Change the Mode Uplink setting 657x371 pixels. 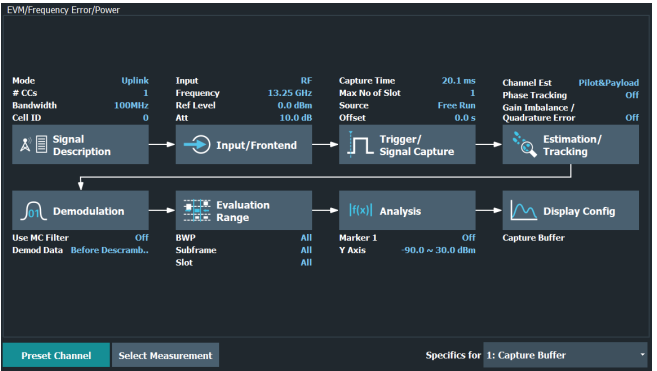click(x=135, y=80)
